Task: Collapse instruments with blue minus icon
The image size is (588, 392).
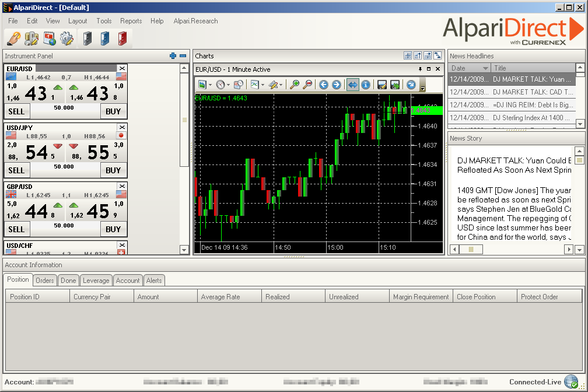Action: coord(183,56)
